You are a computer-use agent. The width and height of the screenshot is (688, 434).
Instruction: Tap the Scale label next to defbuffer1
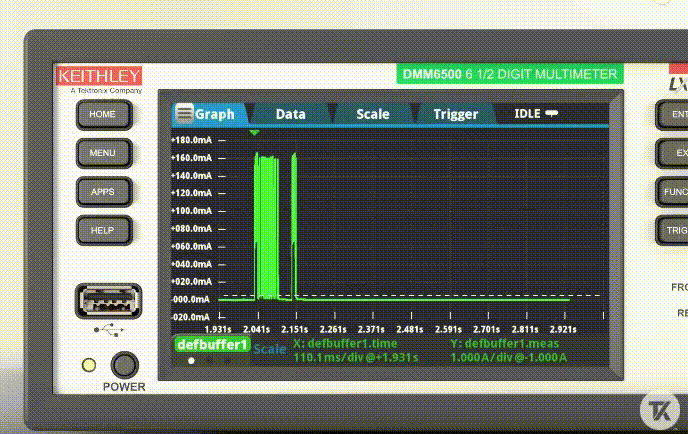[x=269, y=349]
